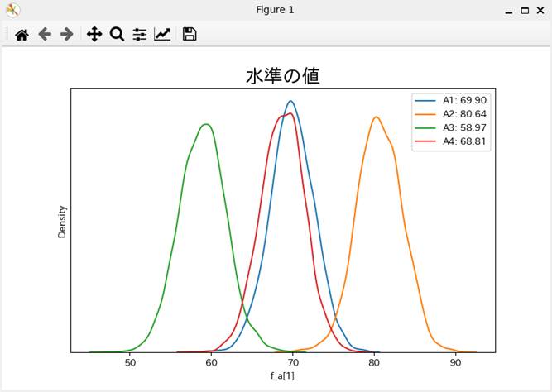Click the Density y-axis label

point(62,222)
